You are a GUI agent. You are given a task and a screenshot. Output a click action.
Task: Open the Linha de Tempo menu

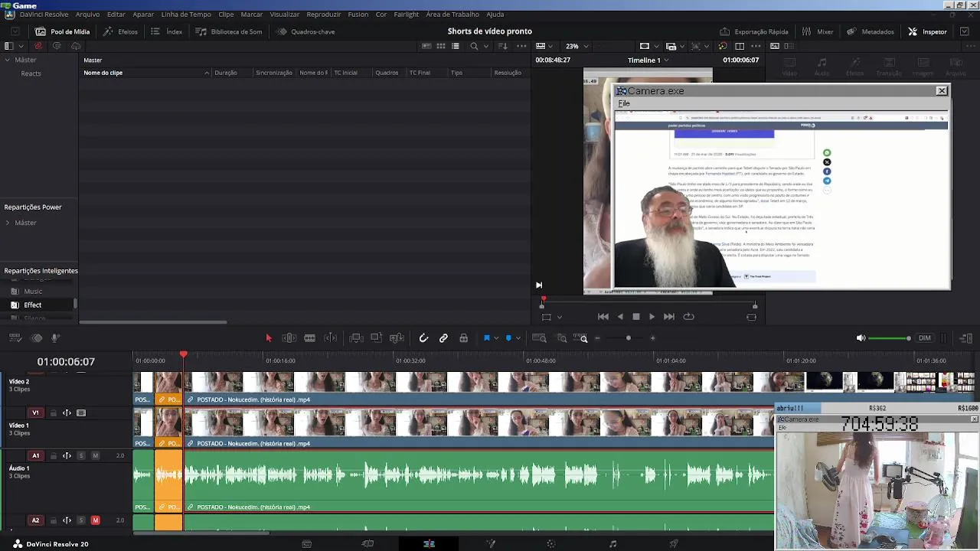coord(186,15)
